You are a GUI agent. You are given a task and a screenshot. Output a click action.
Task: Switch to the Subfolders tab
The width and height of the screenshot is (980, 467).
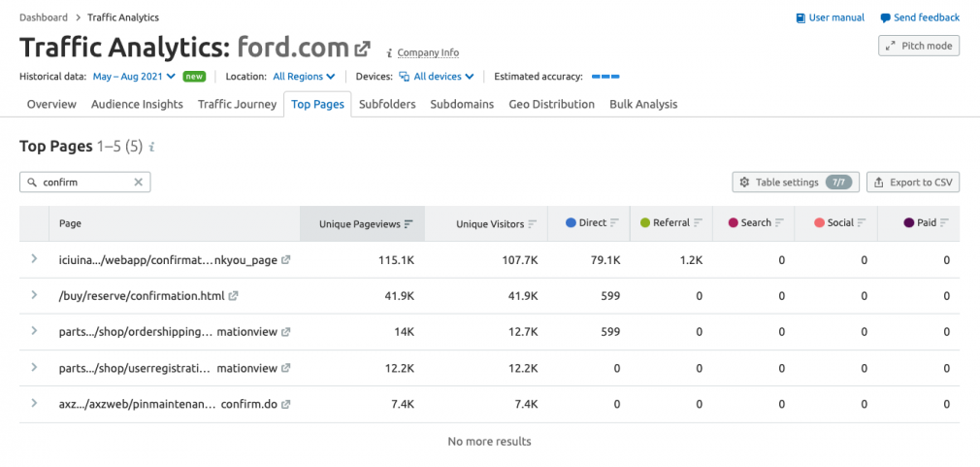(x=387, y=105)
